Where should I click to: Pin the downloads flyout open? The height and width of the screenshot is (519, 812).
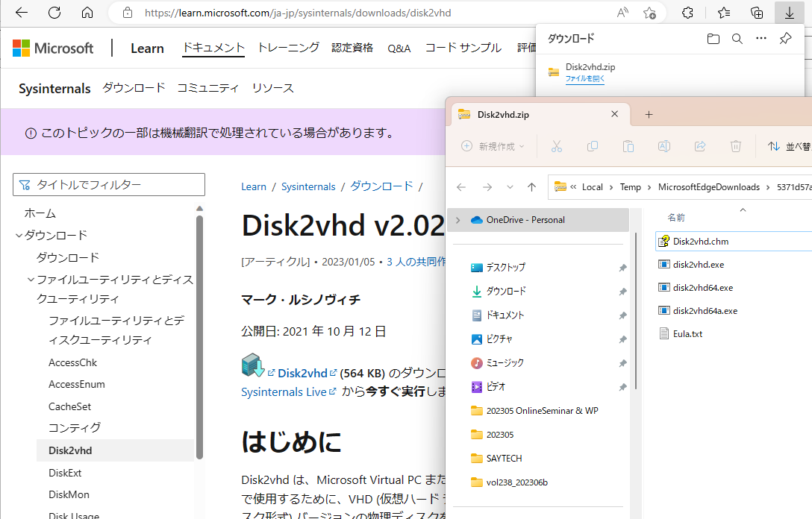785,38
